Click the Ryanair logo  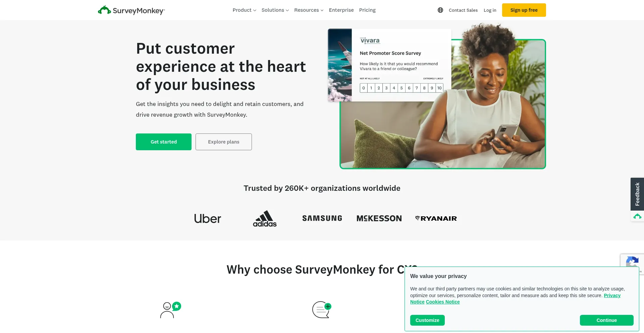[436, 218]
